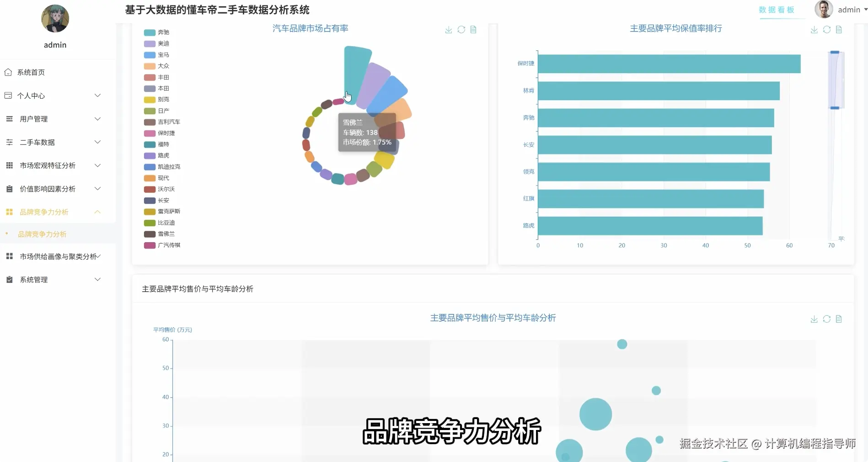868x462 pixels.
Task: Click the 个人中心 sidebar icon
Action: tap(8, 96)
